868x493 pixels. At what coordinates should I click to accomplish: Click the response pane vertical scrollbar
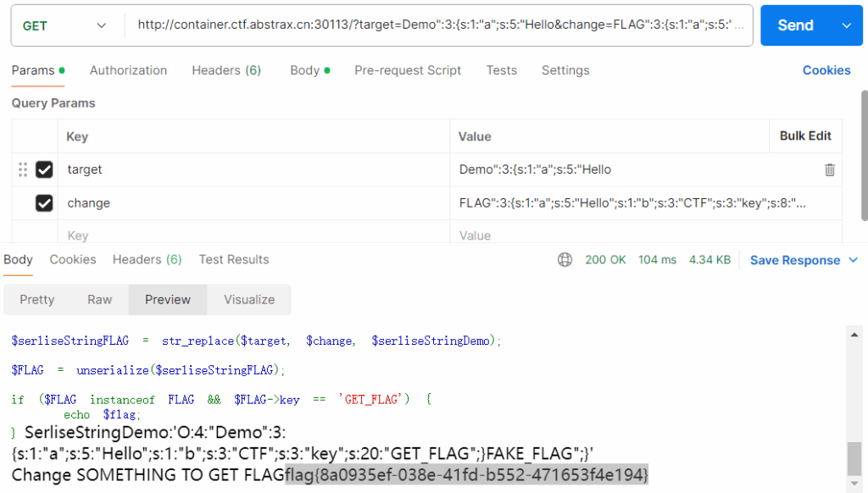(855, 457)
